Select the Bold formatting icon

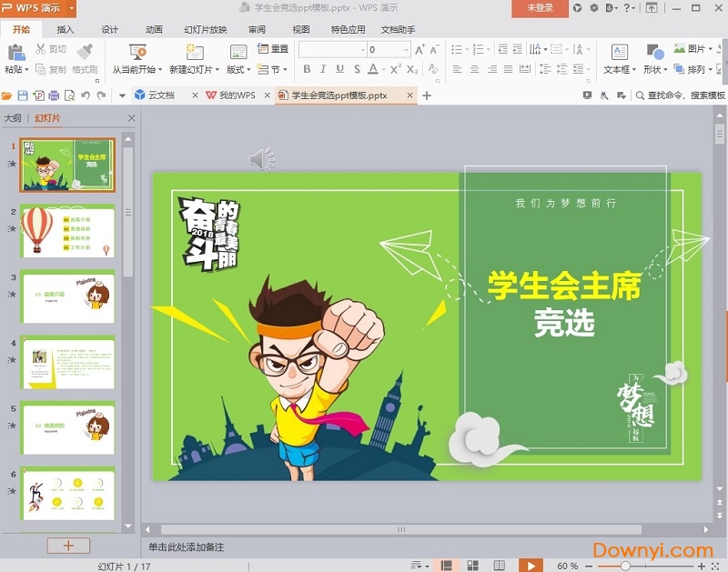[308, 69]
